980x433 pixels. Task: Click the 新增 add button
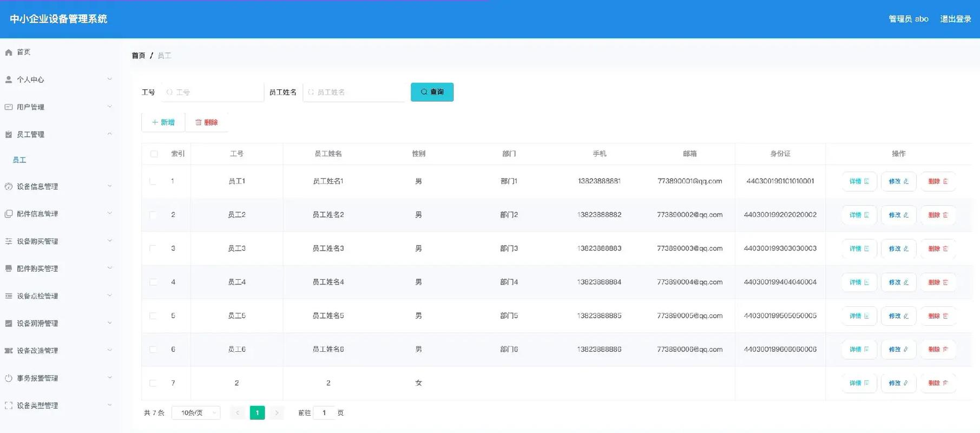tap(163, 122)
